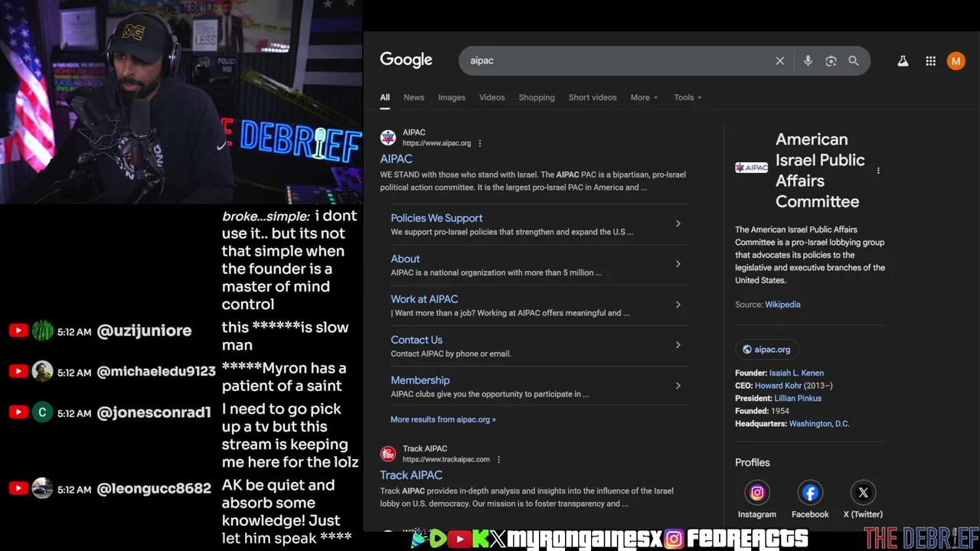Click YouTube icon beside @michaeledu9123 chat message

click(x=18, y=371)
